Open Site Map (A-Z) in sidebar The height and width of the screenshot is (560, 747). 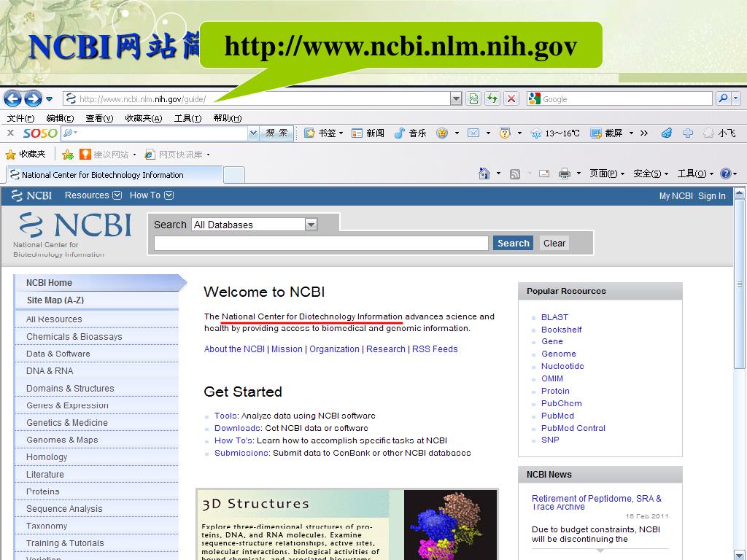pyautogui.click(x=55, y=300)
